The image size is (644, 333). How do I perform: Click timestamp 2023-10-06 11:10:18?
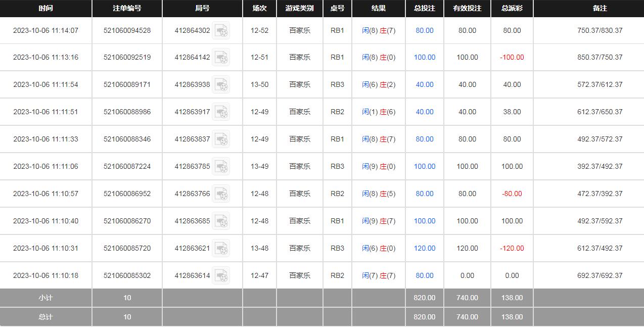tap(45, 275)
